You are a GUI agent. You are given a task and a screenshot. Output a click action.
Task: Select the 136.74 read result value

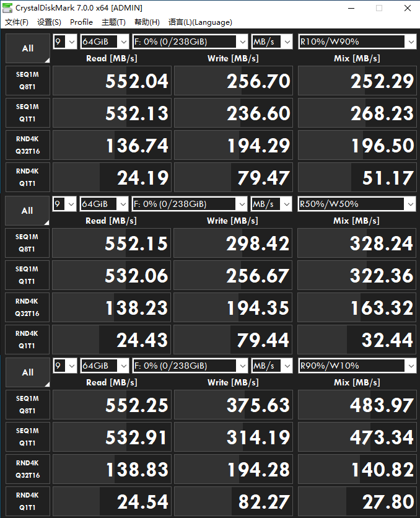click(112, 145)
